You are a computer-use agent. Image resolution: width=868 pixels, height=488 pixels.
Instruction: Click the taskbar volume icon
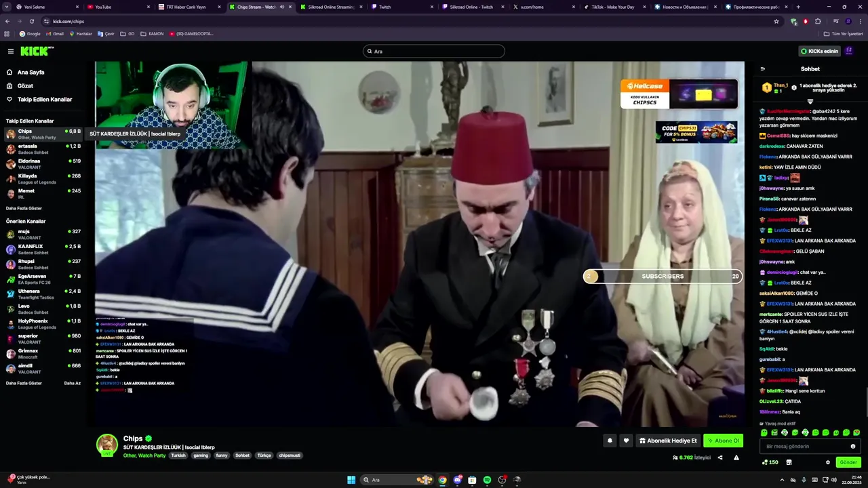click(x=833, y=480)
